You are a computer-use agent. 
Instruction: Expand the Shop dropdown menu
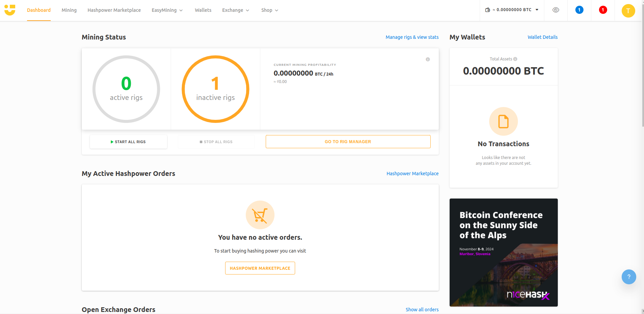[269, 10]
